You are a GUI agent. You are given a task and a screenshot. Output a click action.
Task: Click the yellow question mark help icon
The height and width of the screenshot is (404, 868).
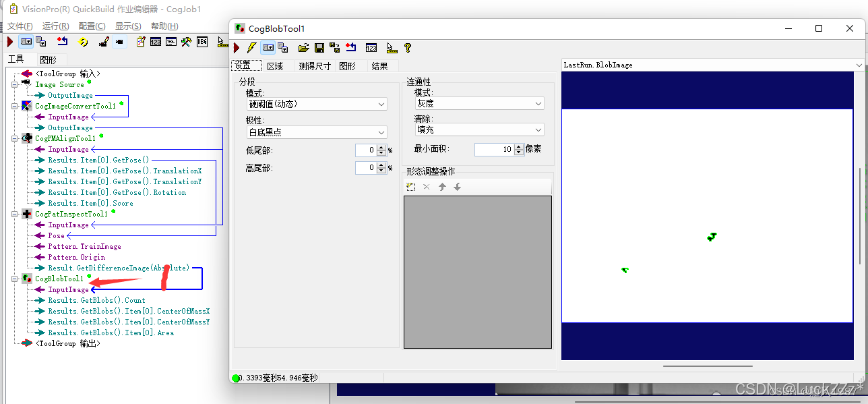(x=407, y=48)
